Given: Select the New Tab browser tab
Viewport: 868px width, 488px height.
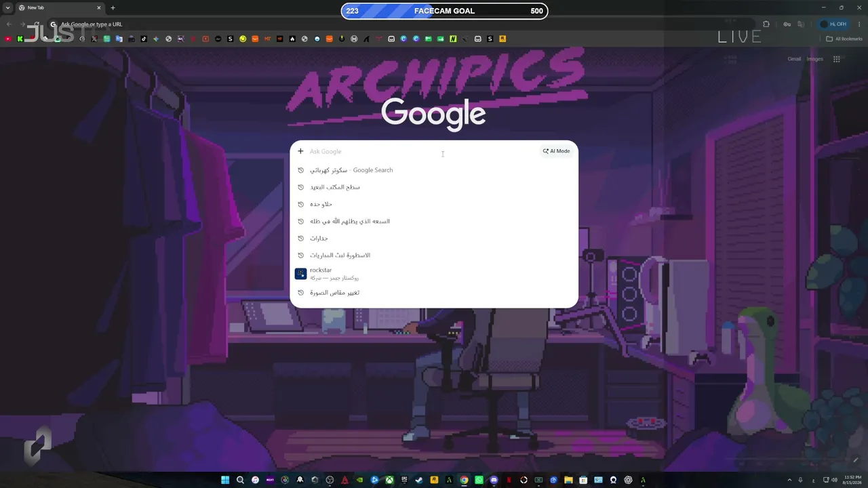Looking at the screenshot, I should coord(60,8).
